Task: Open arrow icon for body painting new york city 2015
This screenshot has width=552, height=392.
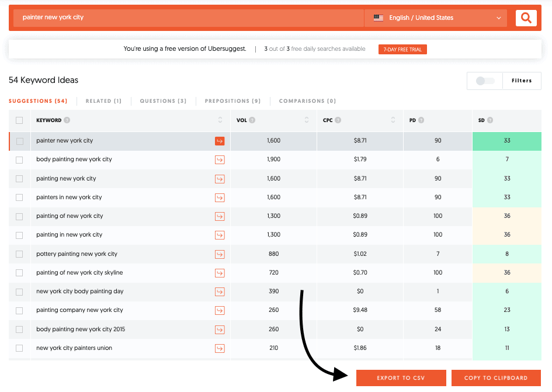Action: point(220,329)
